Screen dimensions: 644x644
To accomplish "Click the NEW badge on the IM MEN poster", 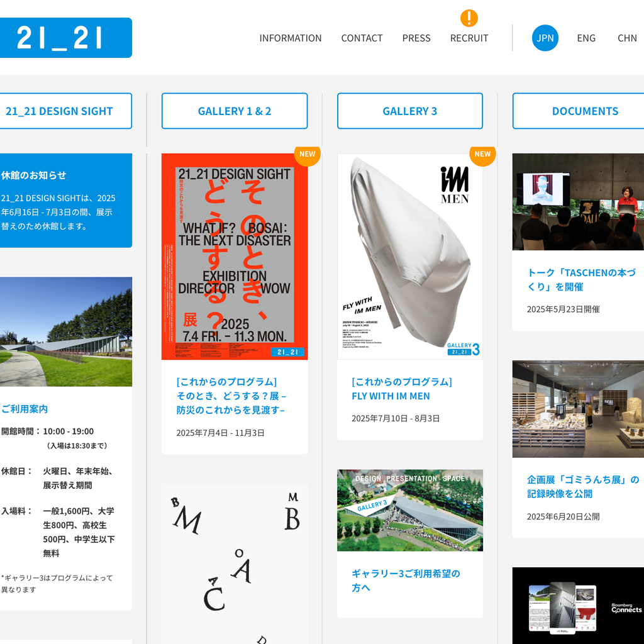I will (x=482, y=155).
